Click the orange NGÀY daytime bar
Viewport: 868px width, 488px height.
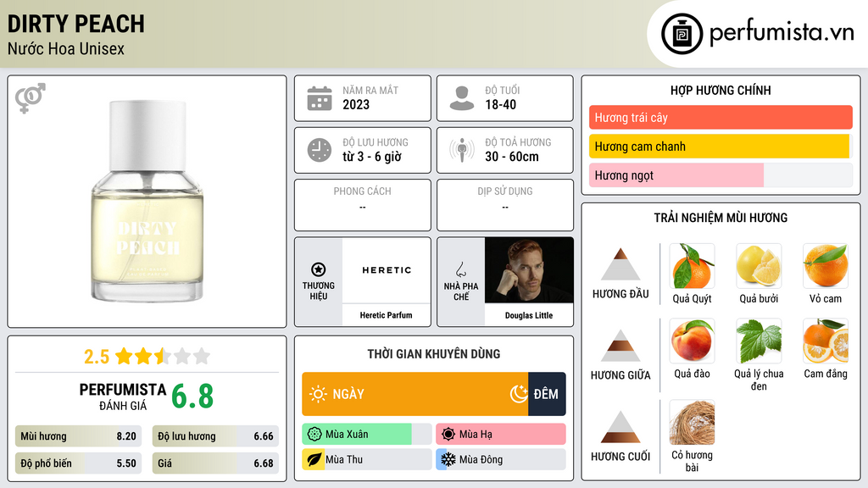click(415, 394)
